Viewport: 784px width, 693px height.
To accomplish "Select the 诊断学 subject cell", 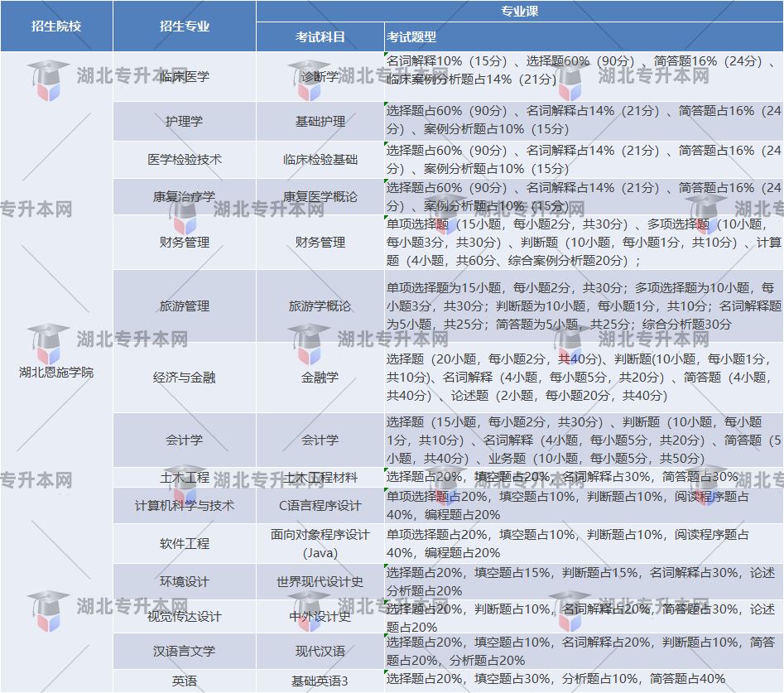I will coord(320,76).
